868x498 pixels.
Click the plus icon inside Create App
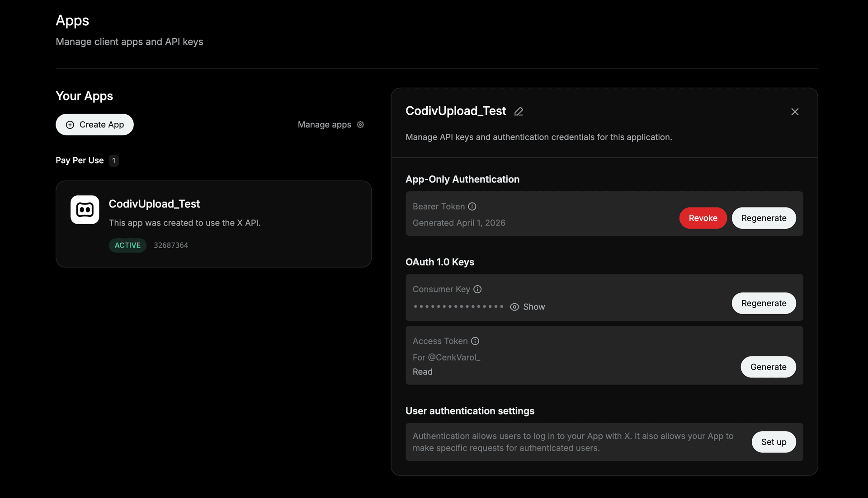point(71,124)
